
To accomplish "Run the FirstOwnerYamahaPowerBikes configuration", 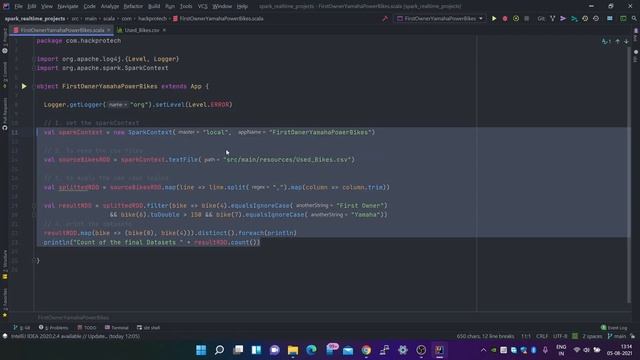I will coord(494,18).
